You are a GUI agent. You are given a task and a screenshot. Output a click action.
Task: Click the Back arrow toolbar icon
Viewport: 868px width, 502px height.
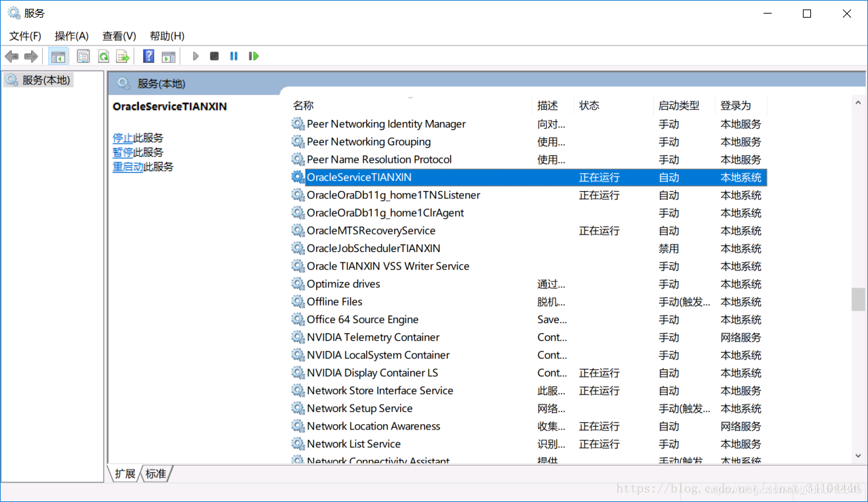tap(12, 56)
